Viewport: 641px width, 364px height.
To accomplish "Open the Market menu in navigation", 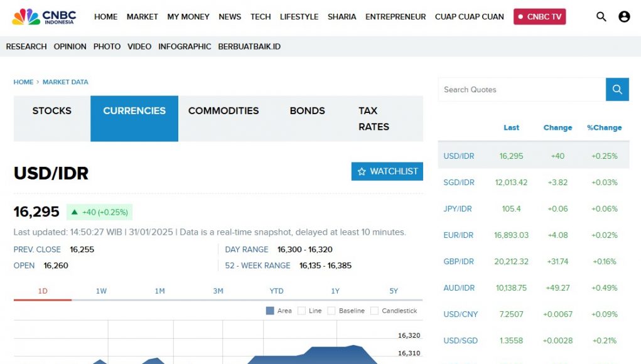I will click(142, 17).
